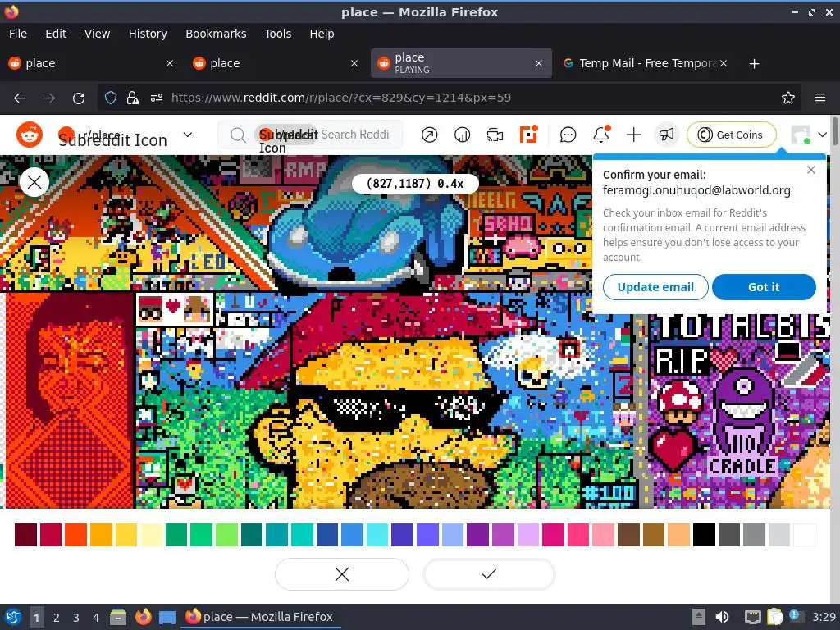Open the History menu
This screenshot has height=630, width=840.
coord(148,34)
